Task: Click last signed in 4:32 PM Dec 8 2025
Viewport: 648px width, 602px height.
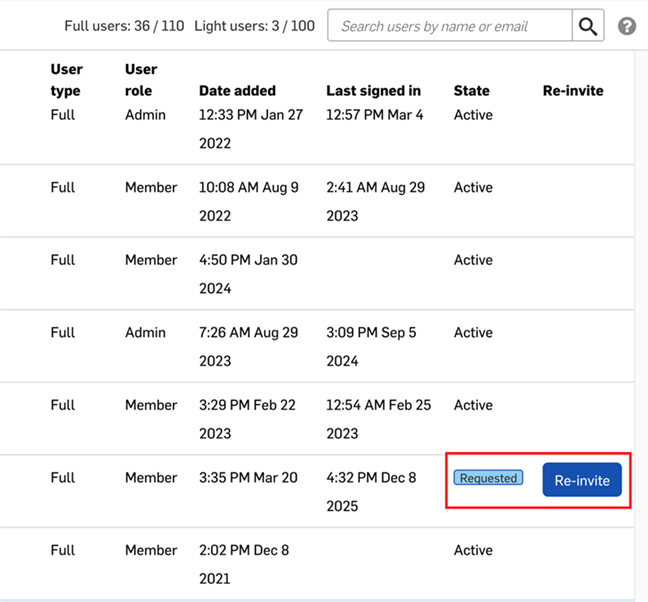Action: coord(371,491)
